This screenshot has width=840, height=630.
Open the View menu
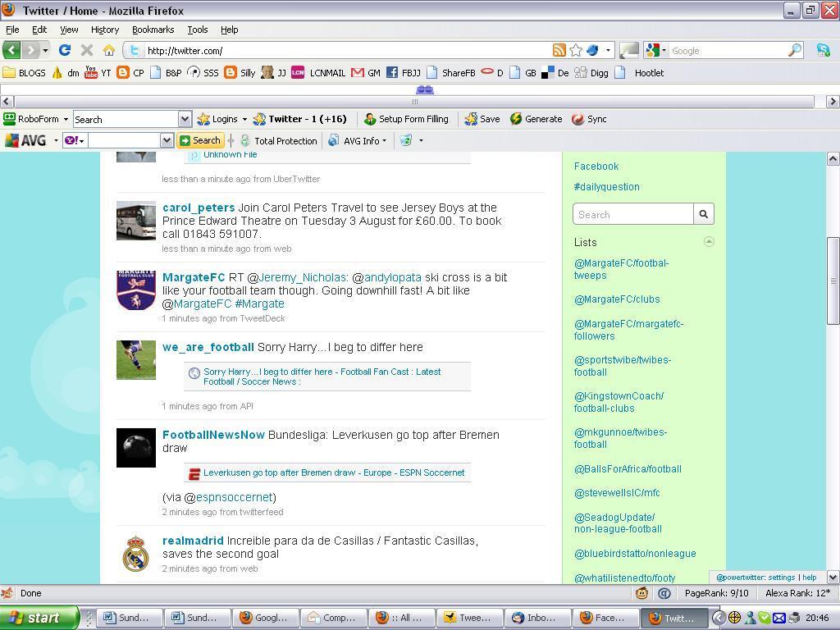(69, 30)
